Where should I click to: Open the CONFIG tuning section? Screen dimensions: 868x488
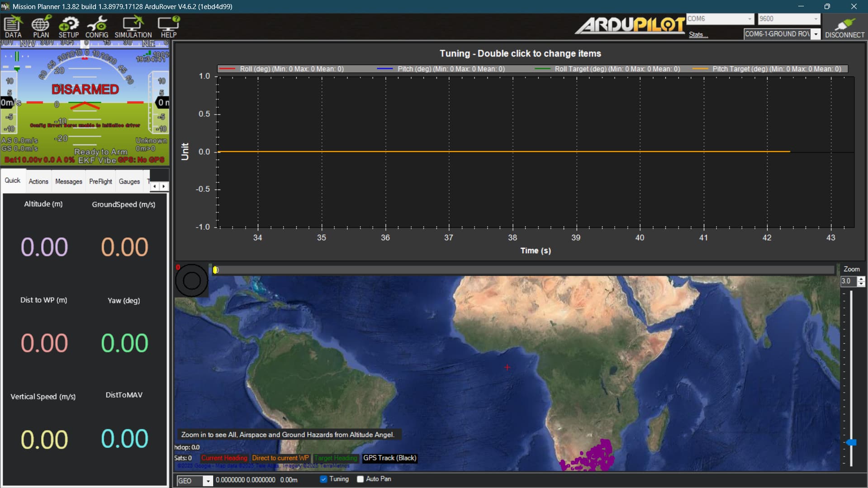[96, 27]
